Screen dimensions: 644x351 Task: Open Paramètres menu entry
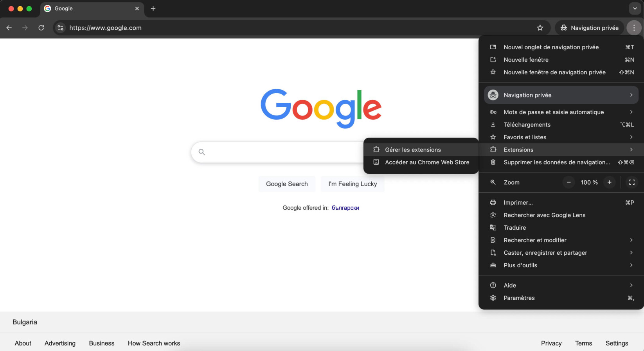561,298
